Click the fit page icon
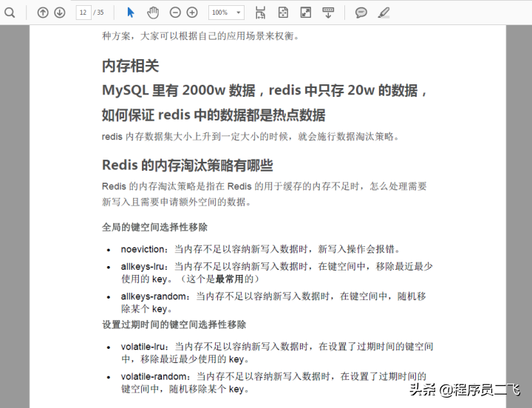 coord(283,13)
